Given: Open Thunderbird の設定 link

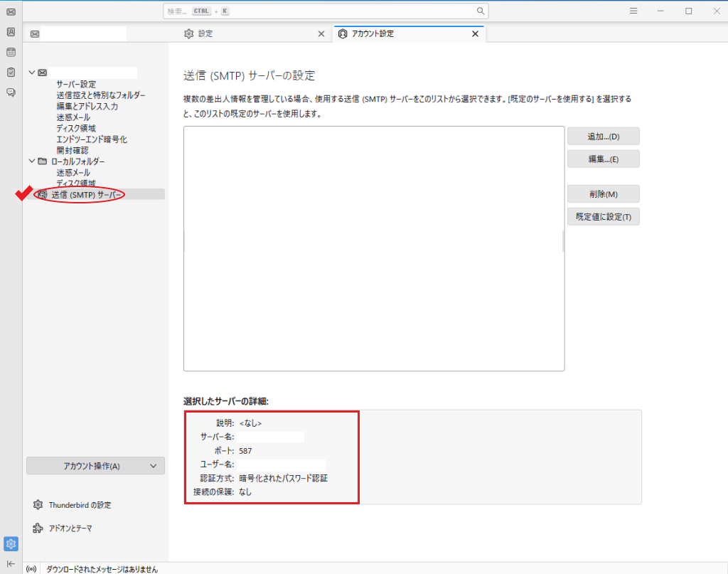Looking at the screenshot, I should (80, 505).
